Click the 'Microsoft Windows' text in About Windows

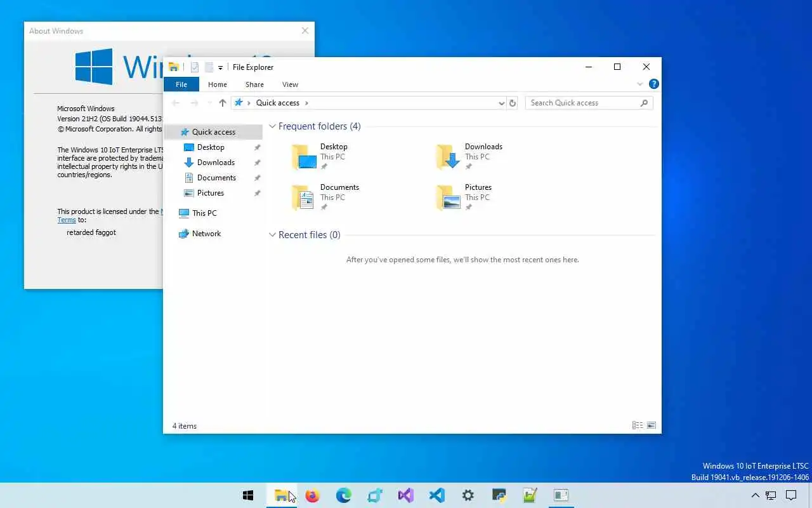[86, 109]
